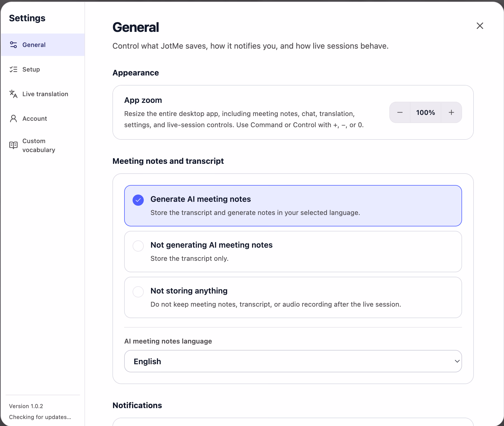Decrease app zoom with minus button

[x=400, y=112]
